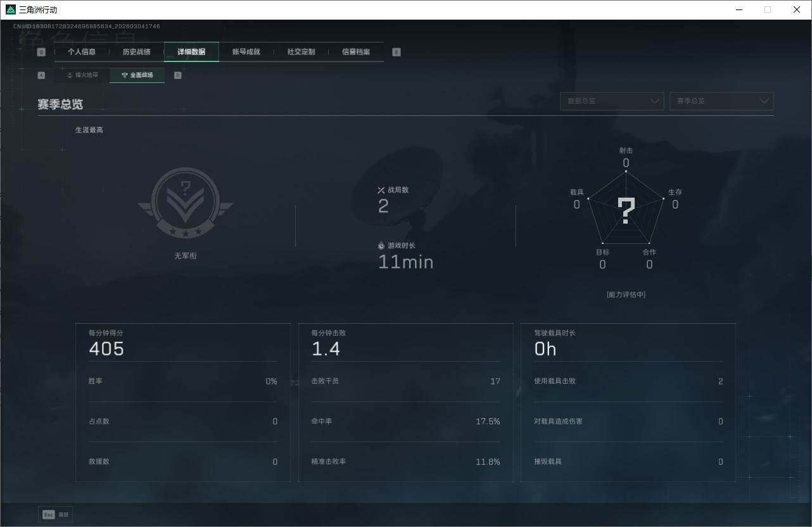Image resolution: width=812 pixels, height=527 pixels.
Task: Click the 载具 radar chart label
Action: point(576,192)
